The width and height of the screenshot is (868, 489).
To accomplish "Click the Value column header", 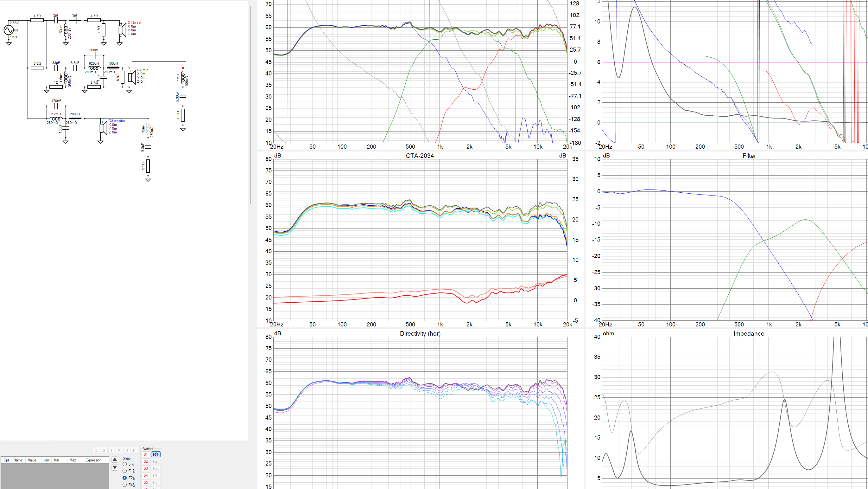I will (32, 460).
